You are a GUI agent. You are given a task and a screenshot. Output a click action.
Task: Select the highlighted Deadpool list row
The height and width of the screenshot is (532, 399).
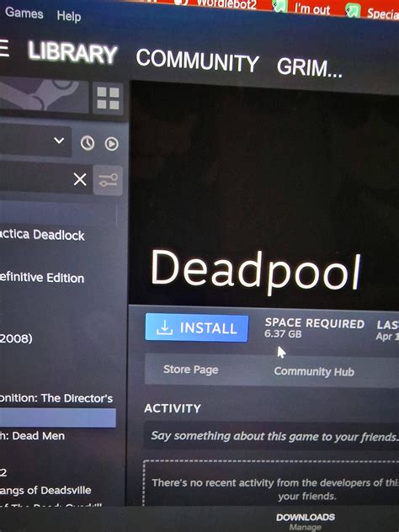click(x=58, y=418)
